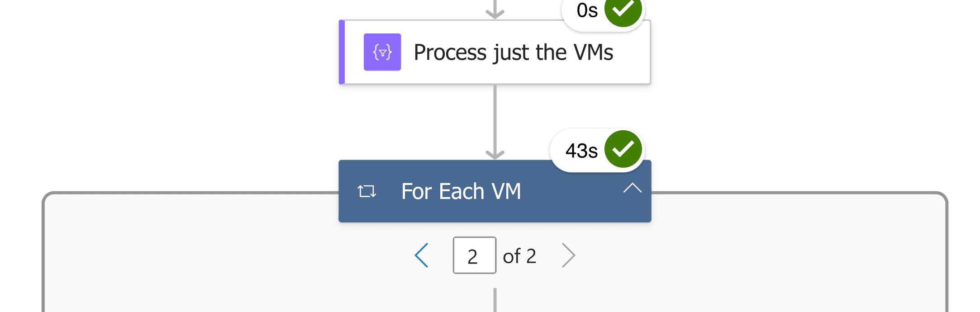The width and height of the screenshot is (980, 312).
Task: Click the "of 2" iteration count text
Action: pos(519,256)
